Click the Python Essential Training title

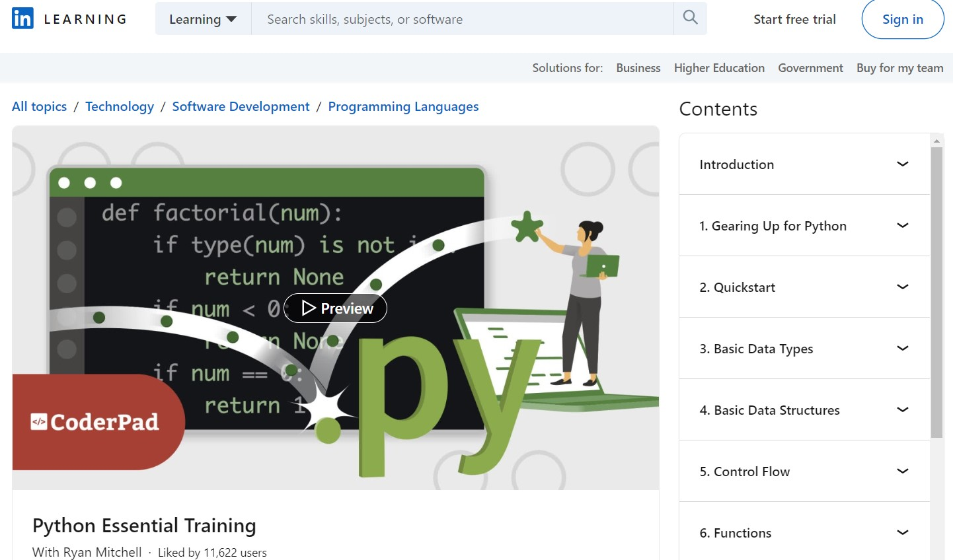click(x=144, y=526)
